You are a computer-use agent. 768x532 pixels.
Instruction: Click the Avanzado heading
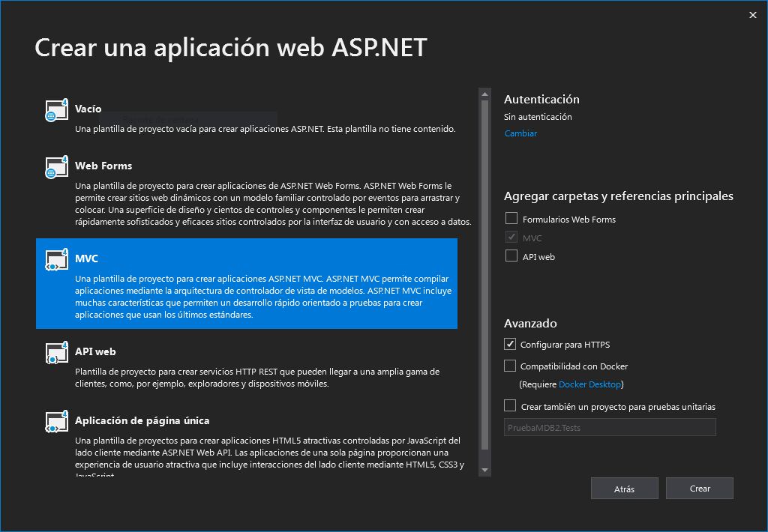pos(530,323)
